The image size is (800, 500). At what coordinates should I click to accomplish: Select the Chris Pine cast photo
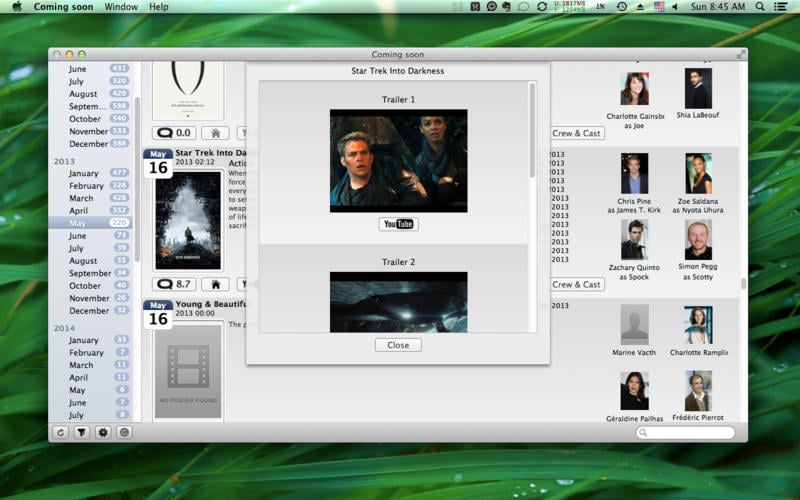634,173
